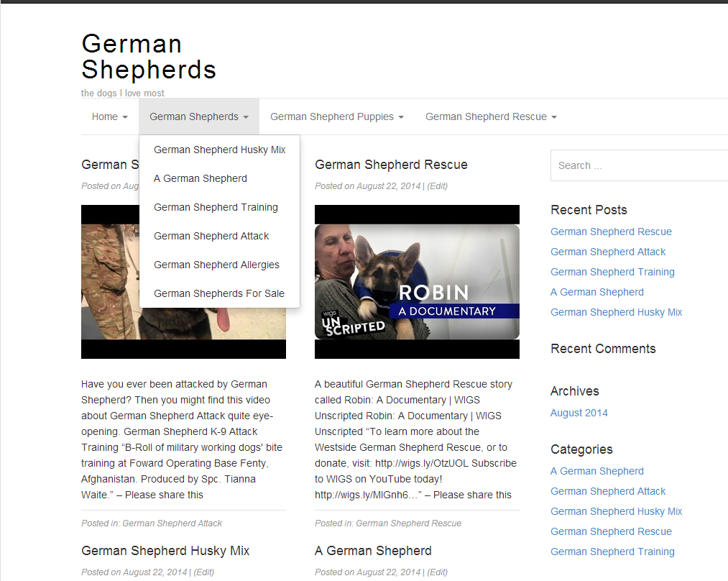
Task: Expand the German Shepherds nav menu
Action: click(199, 116)
